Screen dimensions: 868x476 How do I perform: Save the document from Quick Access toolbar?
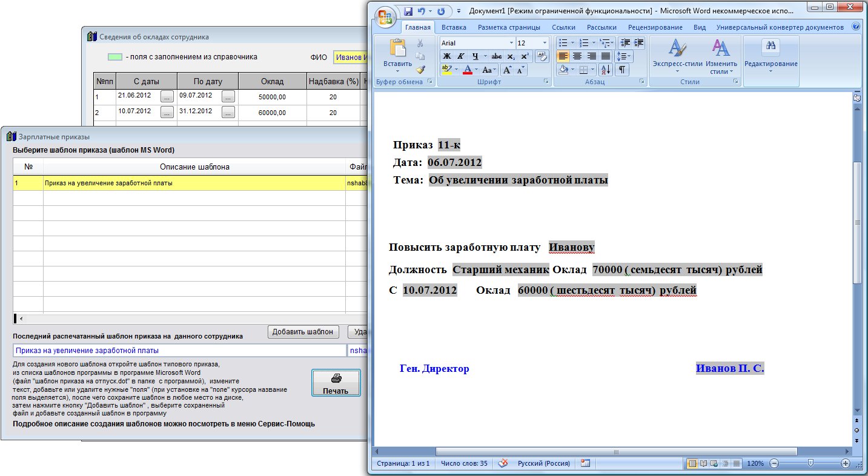[408, 12]
